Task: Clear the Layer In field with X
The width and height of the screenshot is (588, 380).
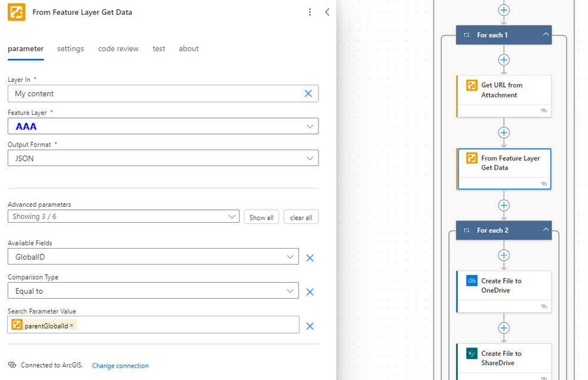Action: 308,94
